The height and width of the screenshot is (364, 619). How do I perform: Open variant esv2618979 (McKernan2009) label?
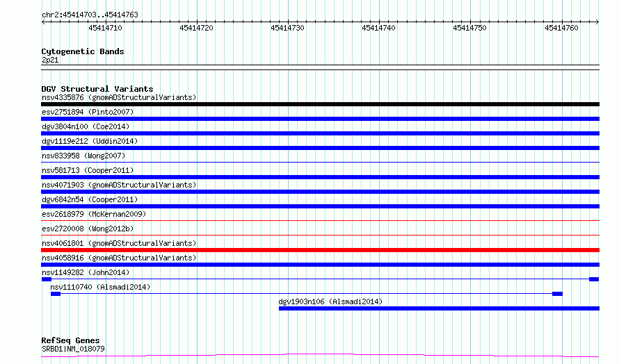pyautogui.click(x=94, y=214)
